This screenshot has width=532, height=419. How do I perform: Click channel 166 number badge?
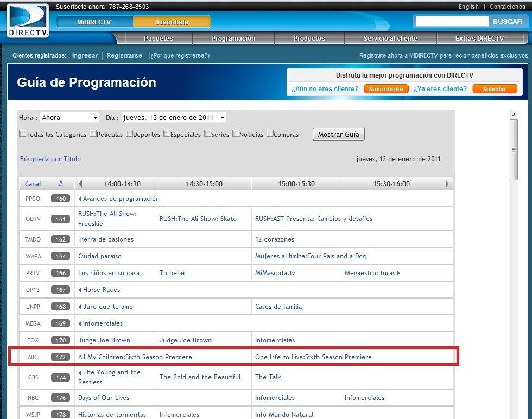click(61, 273)
